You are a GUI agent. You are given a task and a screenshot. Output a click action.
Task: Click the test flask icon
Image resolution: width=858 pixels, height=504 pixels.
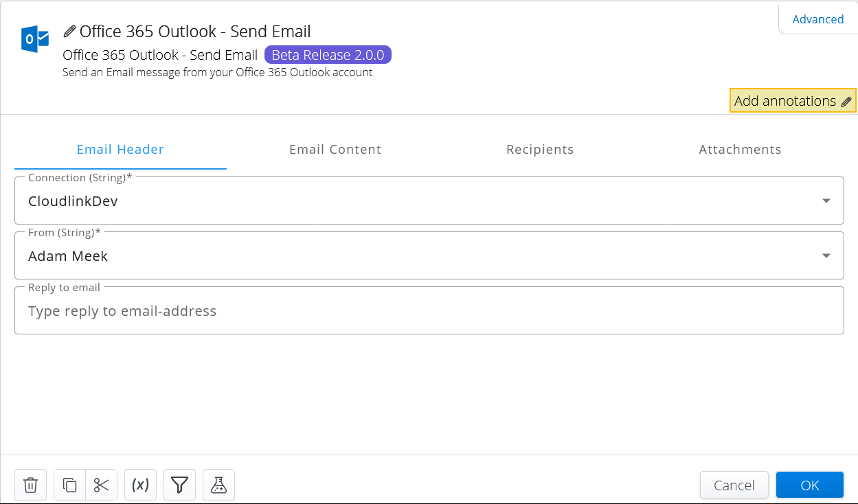218,485
